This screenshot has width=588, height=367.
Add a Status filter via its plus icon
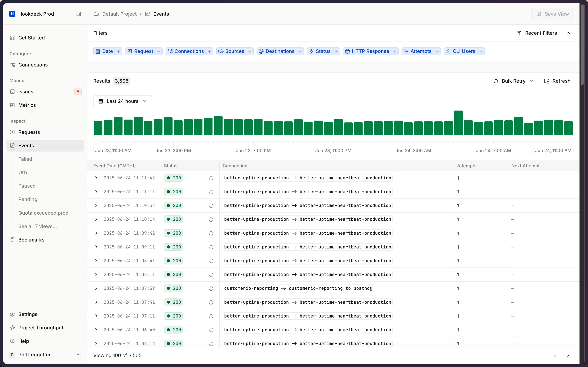(336, 51)
